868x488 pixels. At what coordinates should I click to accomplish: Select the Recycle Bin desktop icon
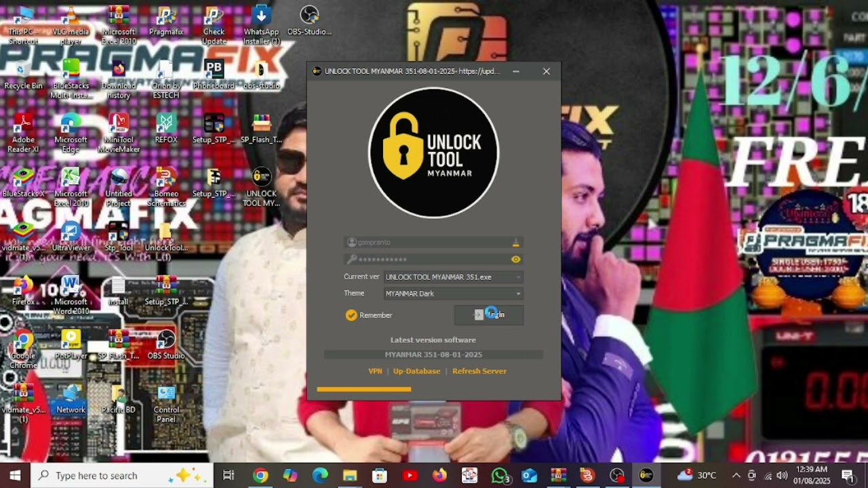(23, 75)
